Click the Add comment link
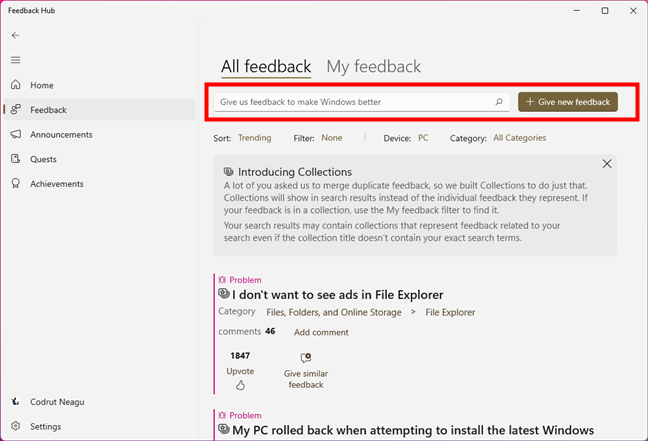 (x=321, y=332)
